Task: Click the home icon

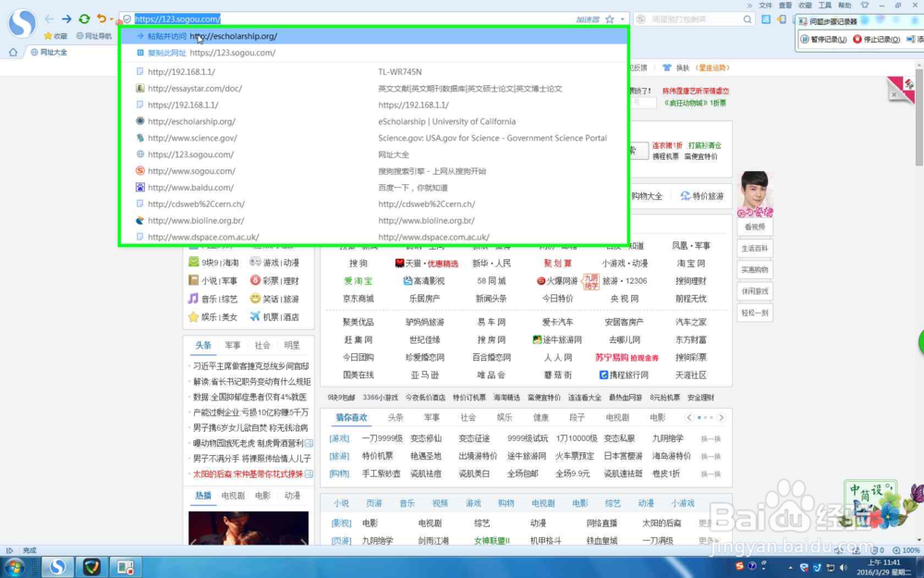Action: (x=13, y=52)
